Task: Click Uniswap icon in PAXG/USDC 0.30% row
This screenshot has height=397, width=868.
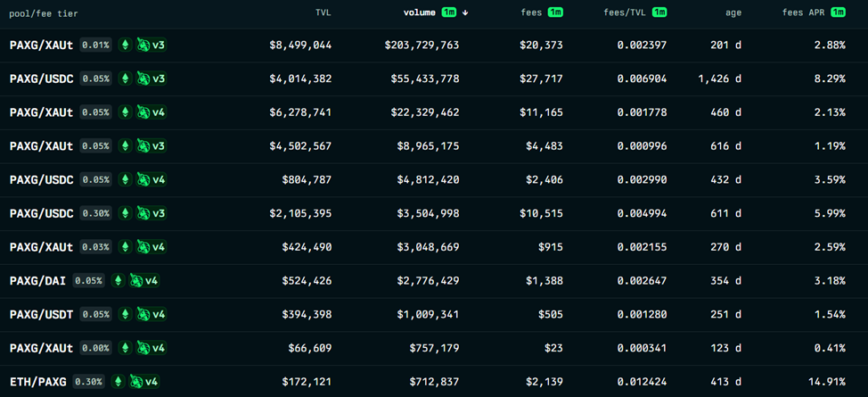Action: (x=144, y=213)
